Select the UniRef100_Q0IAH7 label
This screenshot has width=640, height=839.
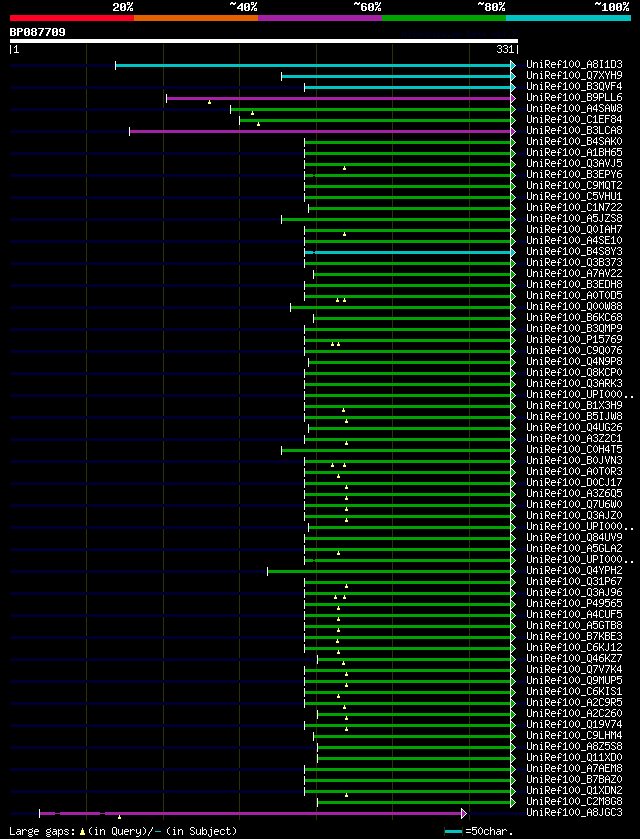pos(574,230)
